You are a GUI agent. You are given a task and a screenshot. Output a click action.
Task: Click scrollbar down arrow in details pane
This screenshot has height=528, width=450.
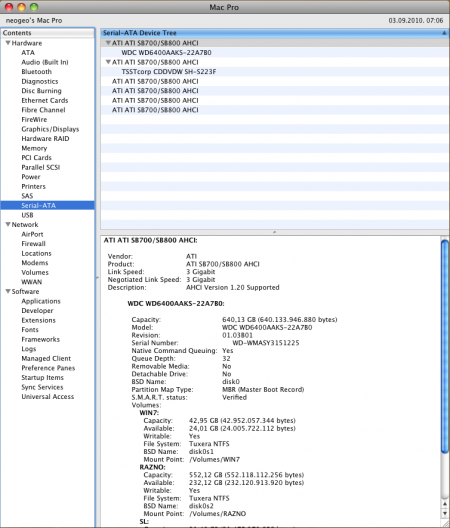[x=445, y=514]
